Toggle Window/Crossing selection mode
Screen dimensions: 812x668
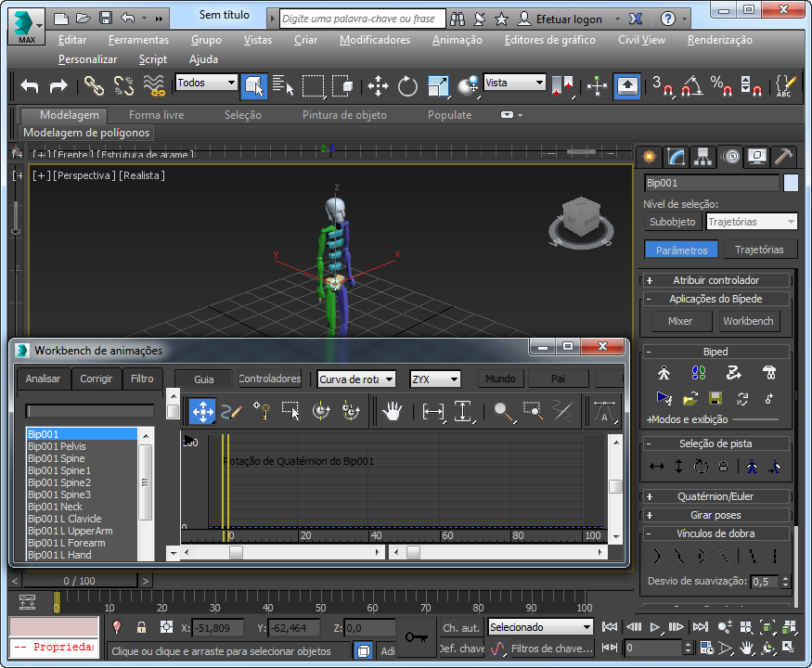click(x=342, y=86)
